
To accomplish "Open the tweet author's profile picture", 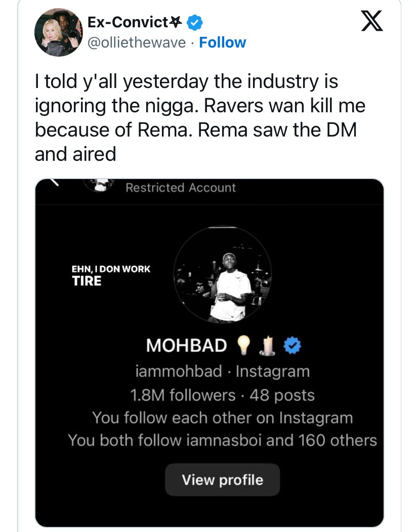I will (58, 32).
